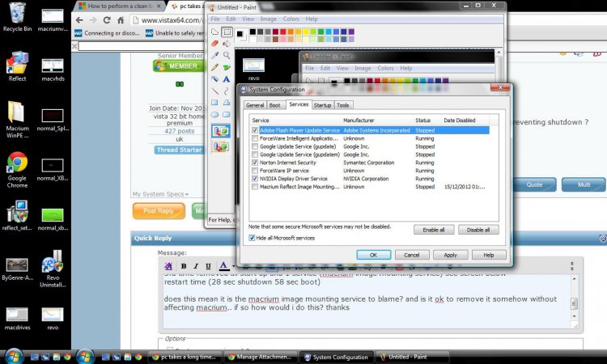607x364 pixels.
Task: Uncheck NVIDIA Display Driver Service
Action: [x=255, y=179]
